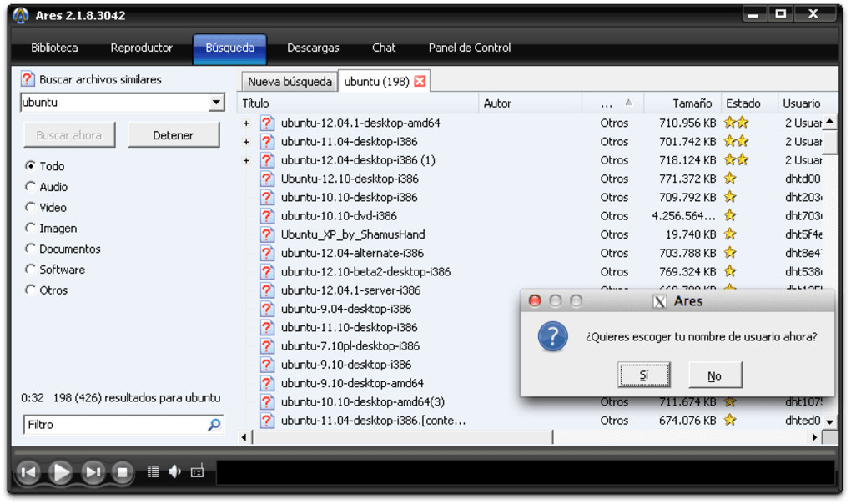The width and height of the screenshot is (851, 504).
Task: Click the Buscar archivos similares question icon
Action: [x=28, y=79]
